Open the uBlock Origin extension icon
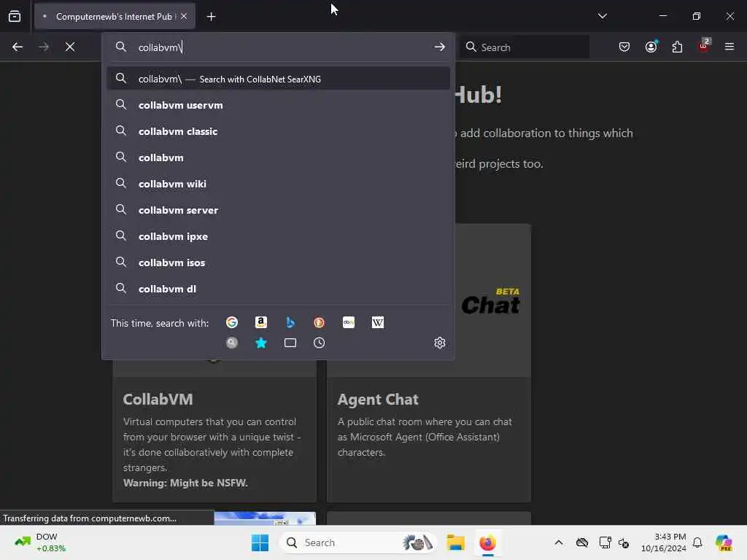Image resolution: width=747 pixels, height=560 pixels. pyautogui.click(x=704, y=47)
